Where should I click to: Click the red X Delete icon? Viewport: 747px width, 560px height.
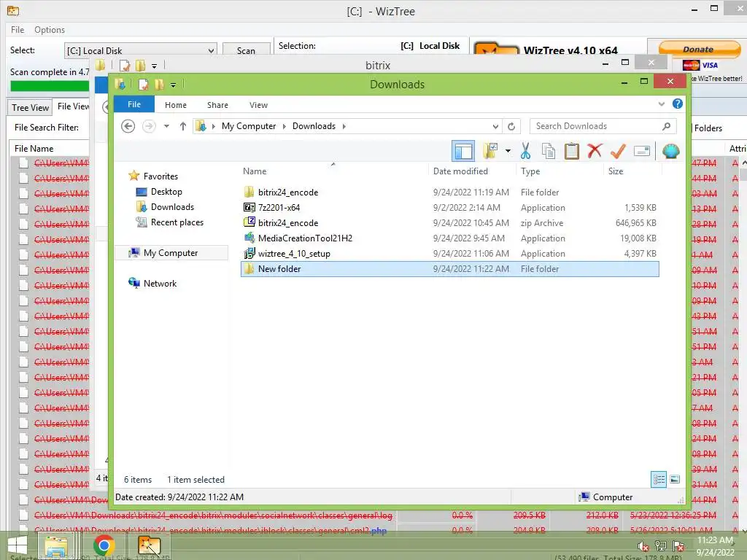595,151
